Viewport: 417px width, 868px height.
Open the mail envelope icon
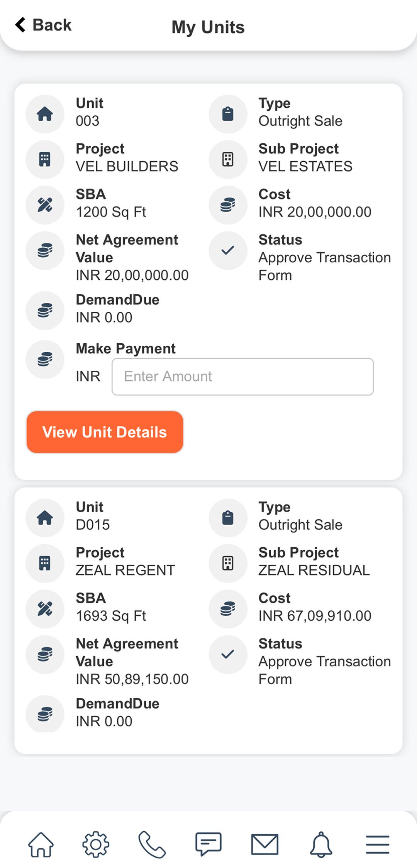[265, 844]
